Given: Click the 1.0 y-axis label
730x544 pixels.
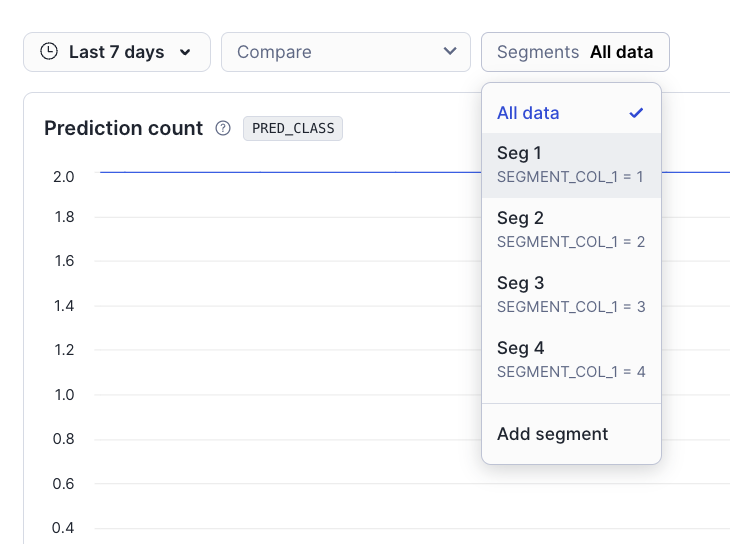Looking at the screenshot, I should (64, 395).
